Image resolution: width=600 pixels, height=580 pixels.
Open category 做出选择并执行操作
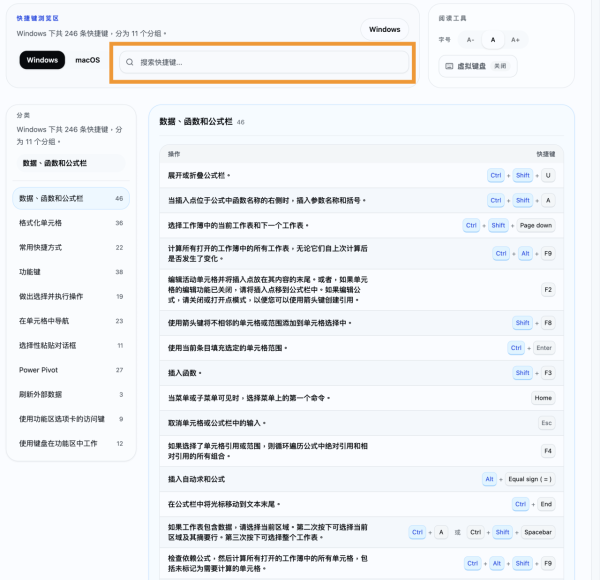tap(71, 297)
